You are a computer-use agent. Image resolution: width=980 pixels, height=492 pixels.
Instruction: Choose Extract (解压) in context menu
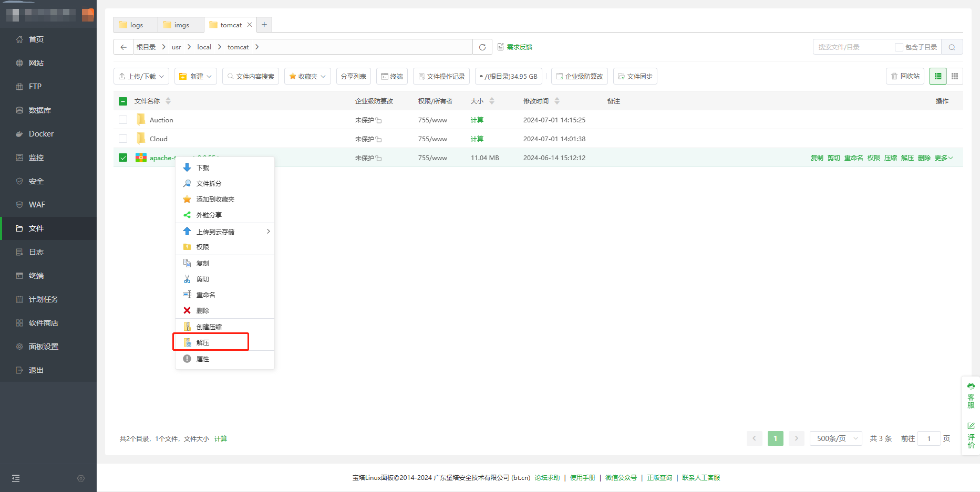click(203, 342)
